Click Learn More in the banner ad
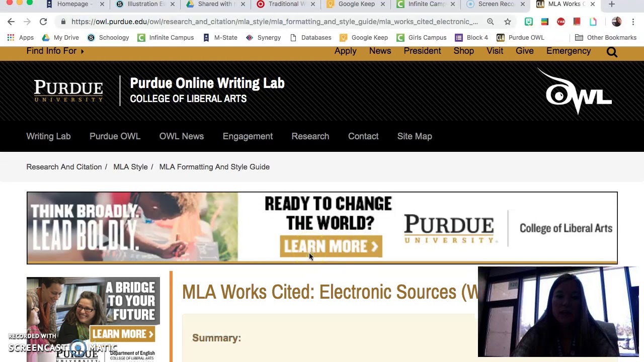 click(x=331, y=246)
